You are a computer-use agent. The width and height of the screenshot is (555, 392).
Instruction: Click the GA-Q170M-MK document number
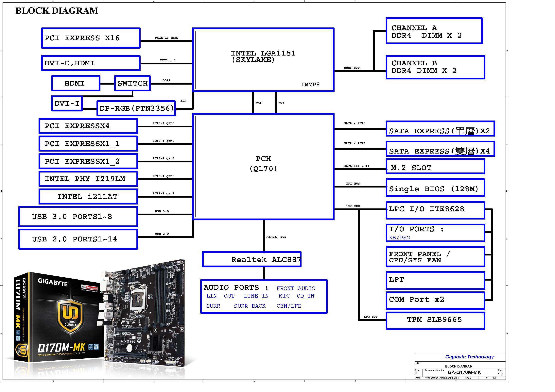tap(464, 372)
